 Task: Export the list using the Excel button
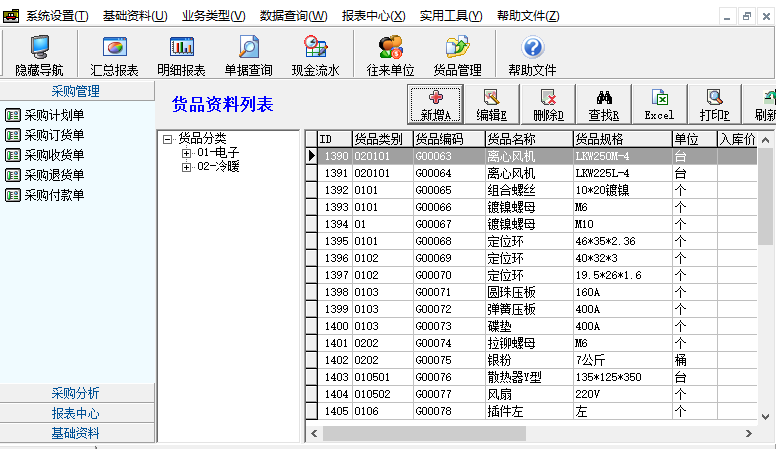click(x=659, y=104)
